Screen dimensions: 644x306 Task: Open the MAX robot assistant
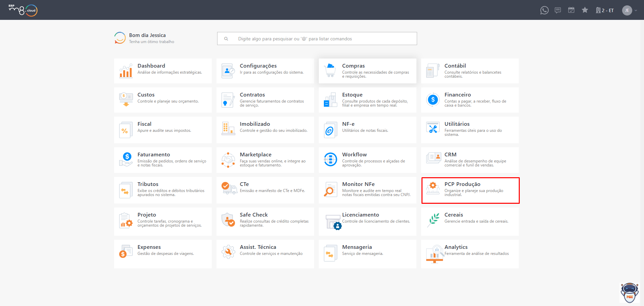pos(630,293)
